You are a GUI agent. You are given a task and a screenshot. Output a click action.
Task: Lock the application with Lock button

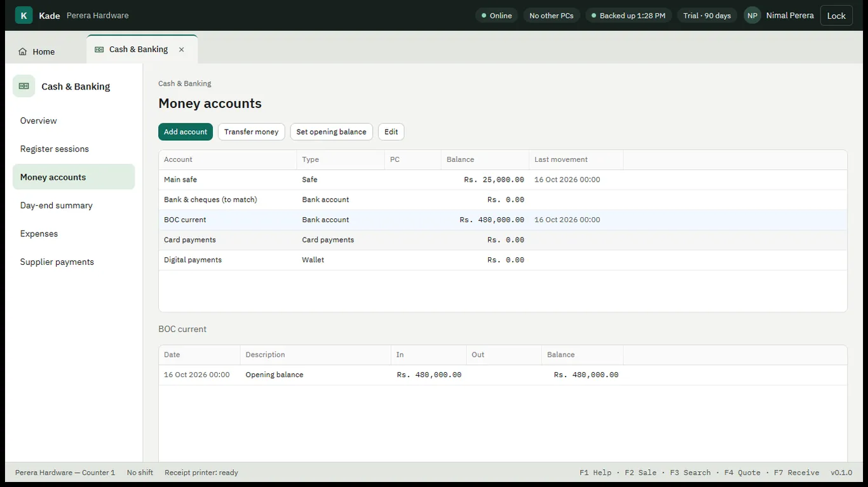tap(836, 15)
